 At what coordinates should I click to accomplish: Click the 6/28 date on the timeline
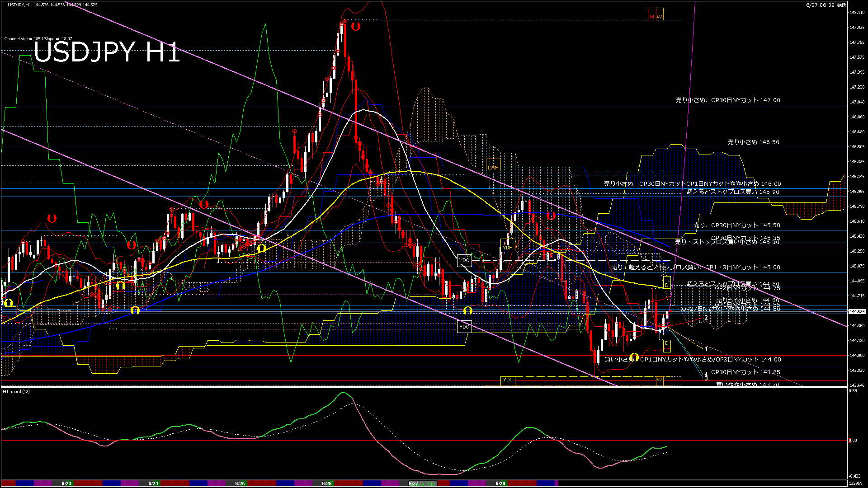[x=500, y=483]
